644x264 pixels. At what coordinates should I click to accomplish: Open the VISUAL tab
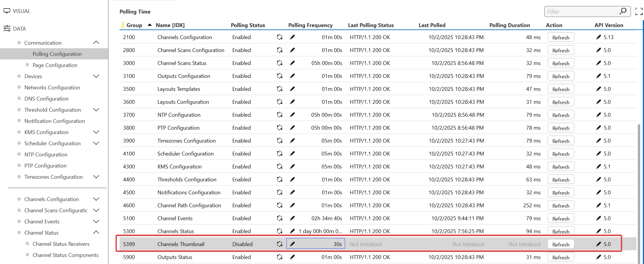(17, 11)
